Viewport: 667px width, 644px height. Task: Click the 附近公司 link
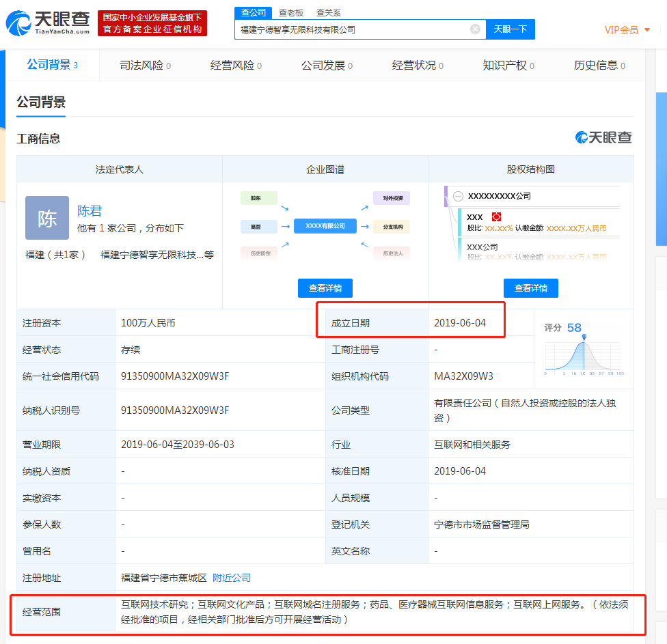[x=232, y=578]
